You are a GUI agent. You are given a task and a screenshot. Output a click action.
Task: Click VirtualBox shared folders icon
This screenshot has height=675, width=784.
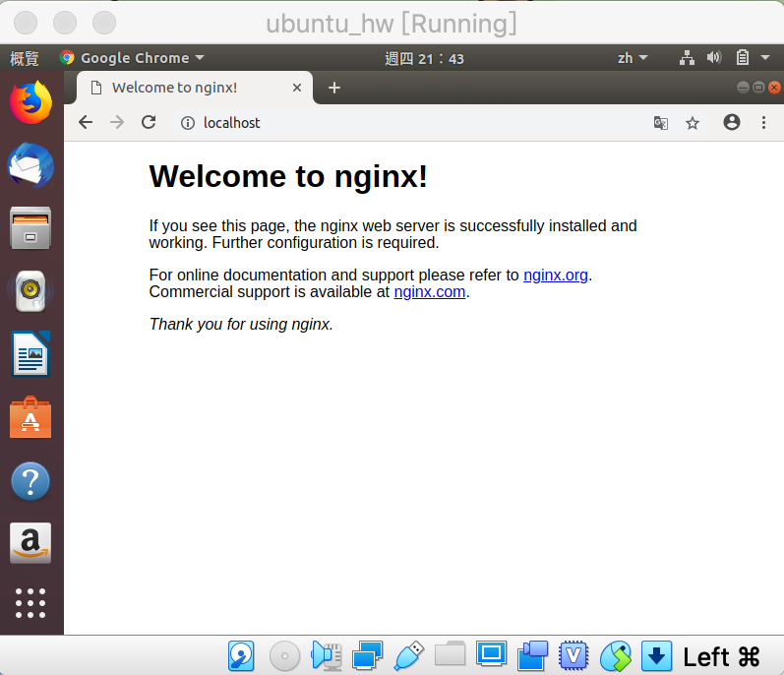point(450,653)
